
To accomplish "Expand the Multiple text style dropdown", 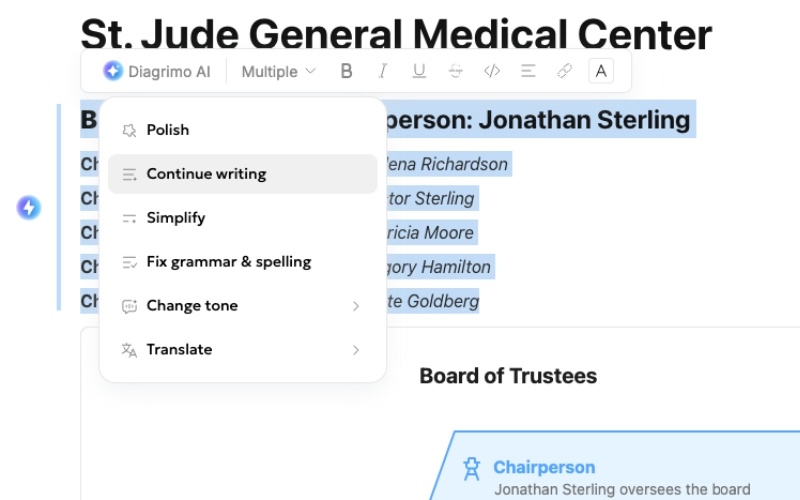I will (278, 71).
